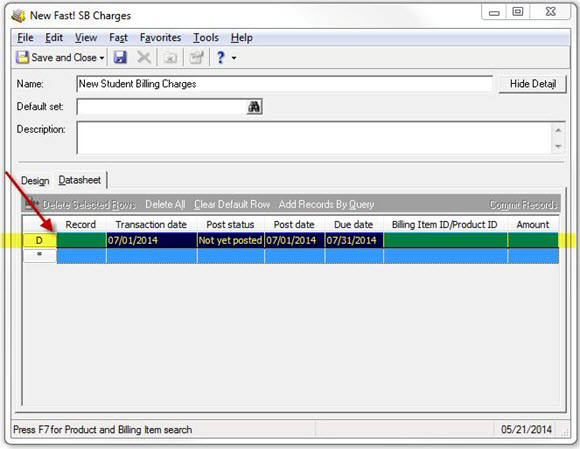This screenshot has width=580, height=449.
Task: Click the 07/01/2014 post date cell
Action: [294, 240]
